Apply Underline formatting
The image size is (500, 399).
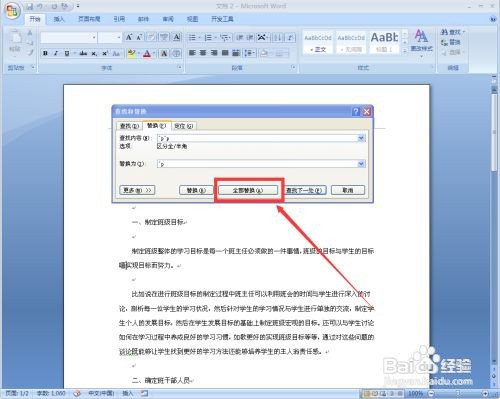coord(67,53)
